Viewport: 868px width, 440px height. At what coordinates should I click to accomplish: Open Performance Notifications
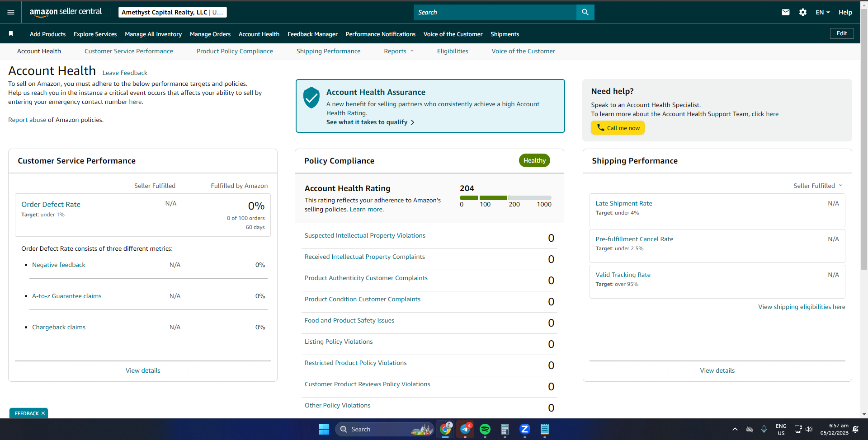(x=380, y=34)
